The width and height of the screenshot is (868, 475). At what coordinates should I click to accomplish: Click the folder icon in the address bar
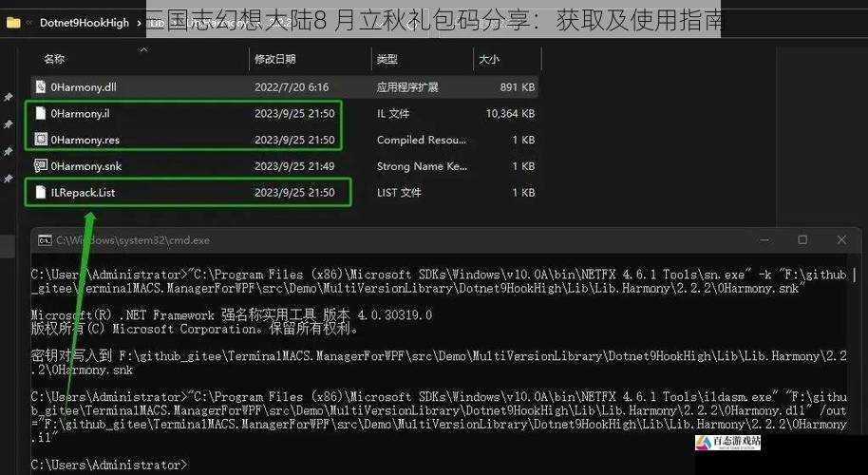click(x=12, y=23)
